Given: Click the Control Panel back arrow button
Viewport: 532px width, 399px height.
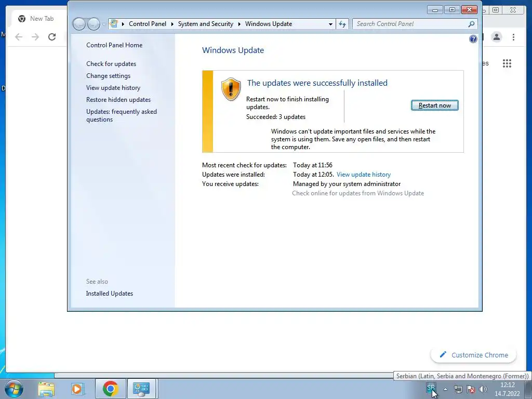Looking at the screenshot, I should [x=79, y=24].
